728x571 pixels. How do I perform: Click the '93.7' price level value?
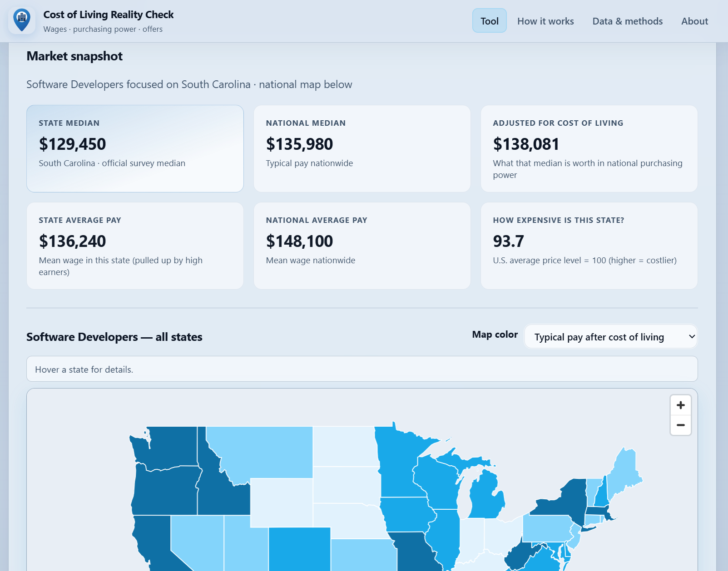coord(509,241)
